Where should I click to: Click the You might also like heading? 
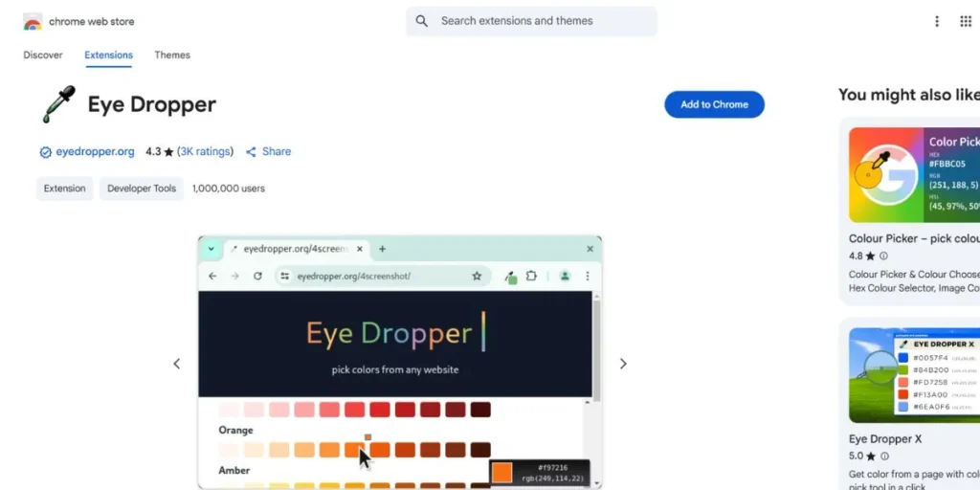click(x=909, y=95)
